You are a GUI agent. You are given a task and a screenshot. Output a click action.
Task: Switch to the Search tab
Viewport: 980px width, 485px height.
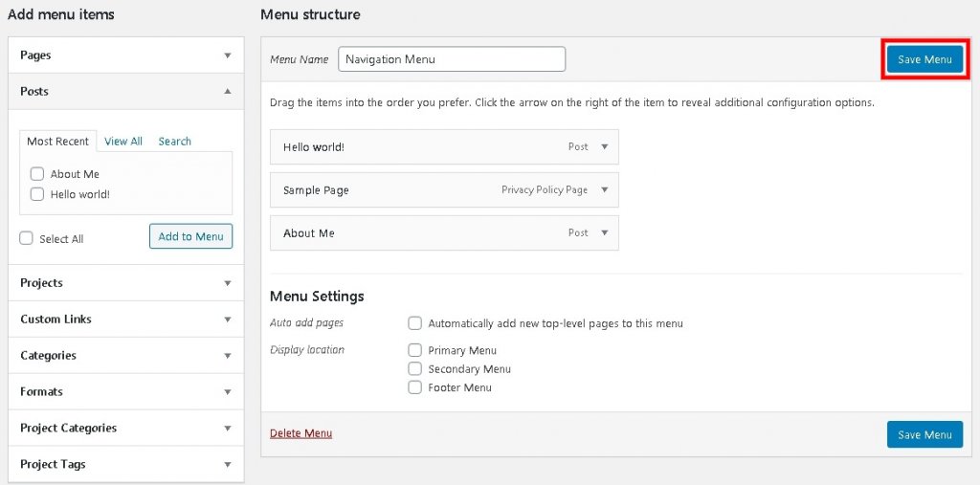coord(174,142)
